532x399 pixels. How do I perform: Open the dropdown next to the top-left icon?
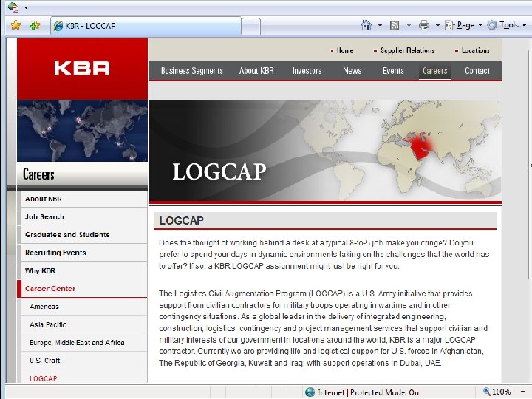coord(26,7)
